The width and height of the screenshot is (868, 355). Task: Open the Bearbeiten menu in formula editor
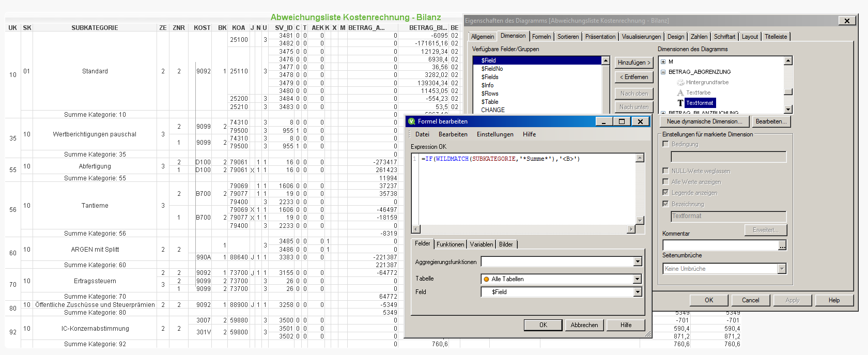pos(453,134)
